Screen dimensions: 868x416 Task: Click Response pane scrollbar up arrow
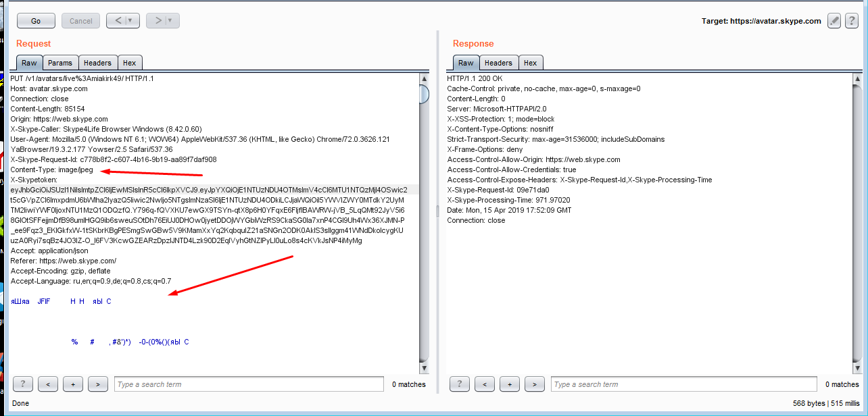coord(857,79)
